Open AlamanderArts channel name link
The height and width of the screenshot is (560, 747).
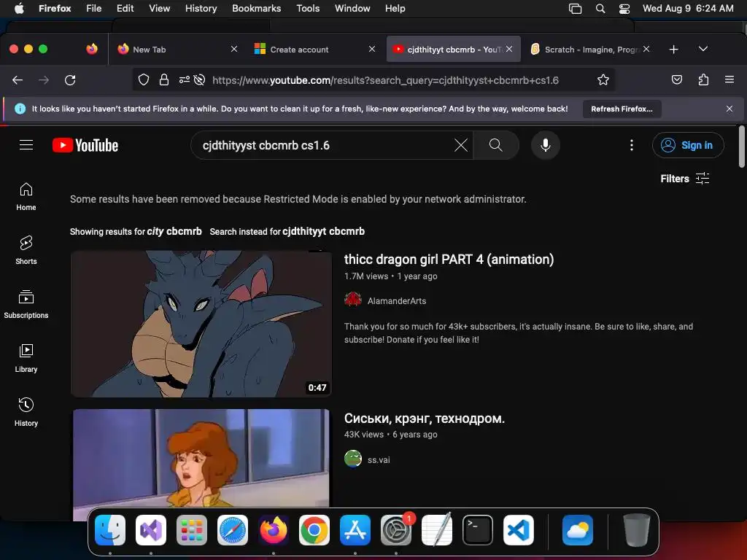(x=397, y=301)
